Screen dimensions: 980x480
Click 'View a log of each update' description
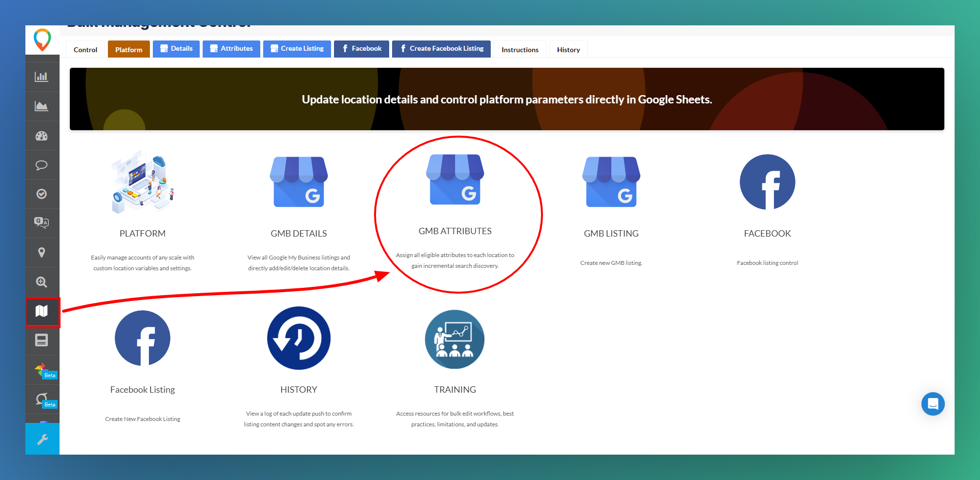coord(299,419)
